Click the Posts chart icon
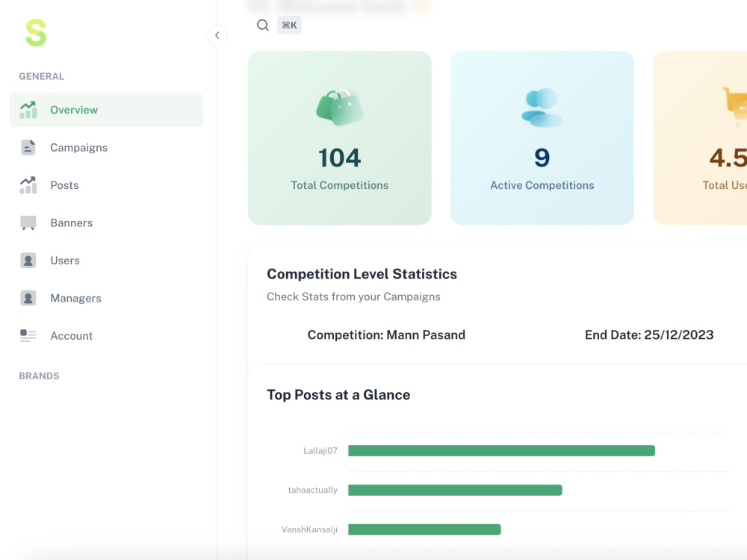 coord(28,185)
